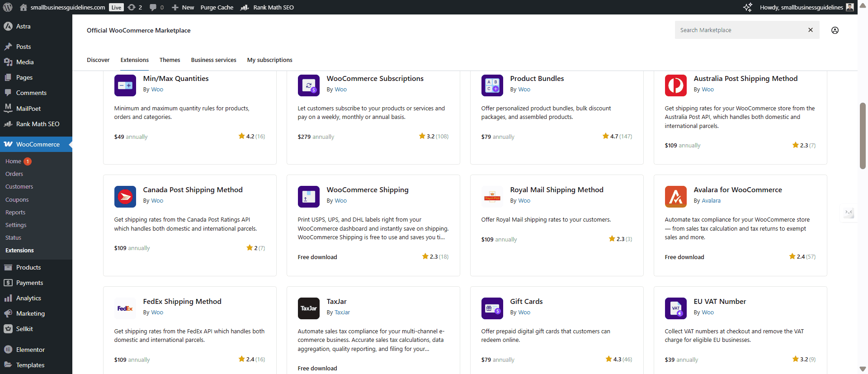Purge Cache from admin bar
Viewport: 868px width, 374px height.
coord(217,7)
